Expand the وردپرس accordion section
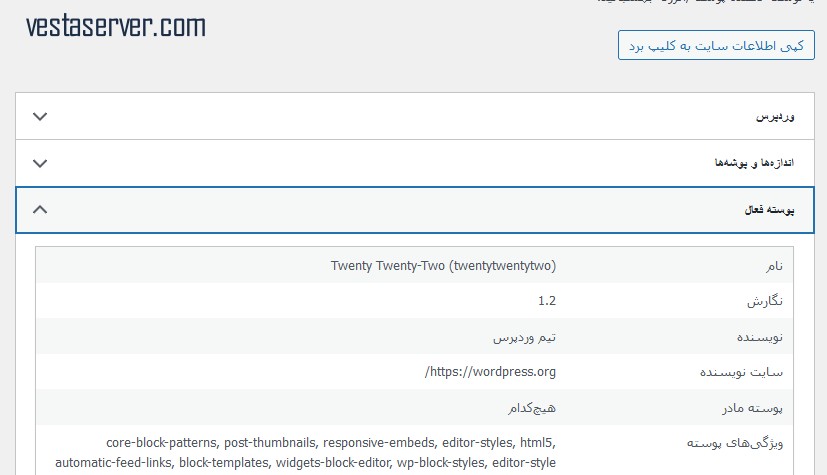Viewport: 827px width, 475px height. (415, 117)
